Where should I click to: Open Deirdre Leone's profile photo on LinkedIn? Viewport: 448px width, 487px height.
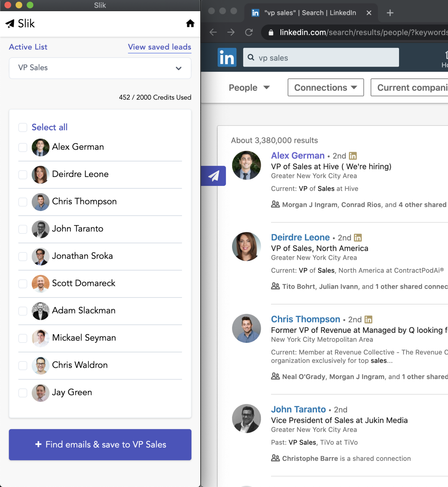coord(247,247)
